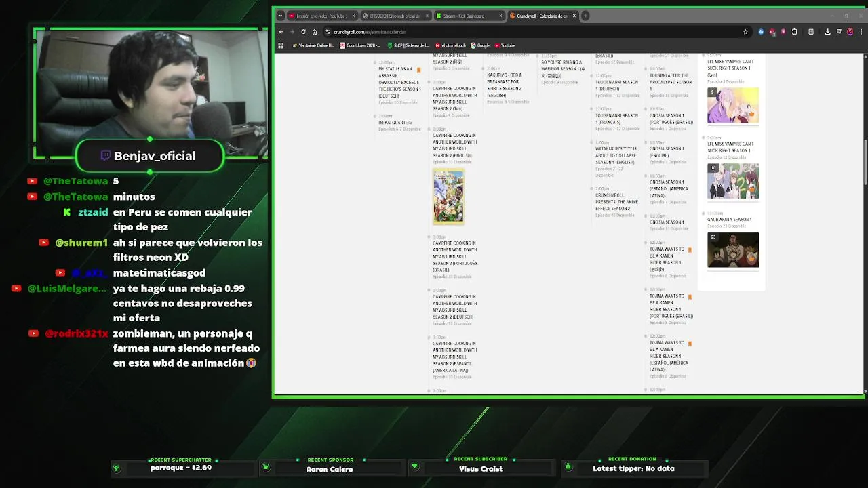The width and height of the screenshot is (868, 488).
Task: Go back using the browser back arrow
Action: click(281, 31)
